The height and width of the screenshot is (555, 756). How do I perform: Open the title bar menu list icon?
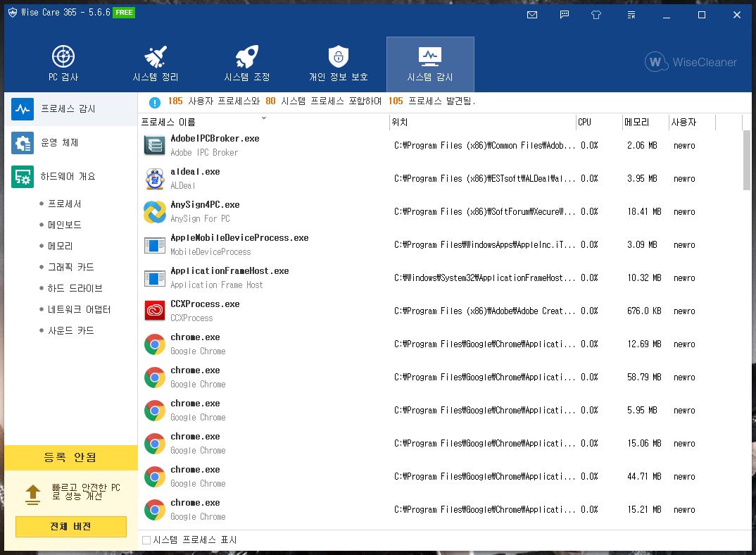click(631, 15)
